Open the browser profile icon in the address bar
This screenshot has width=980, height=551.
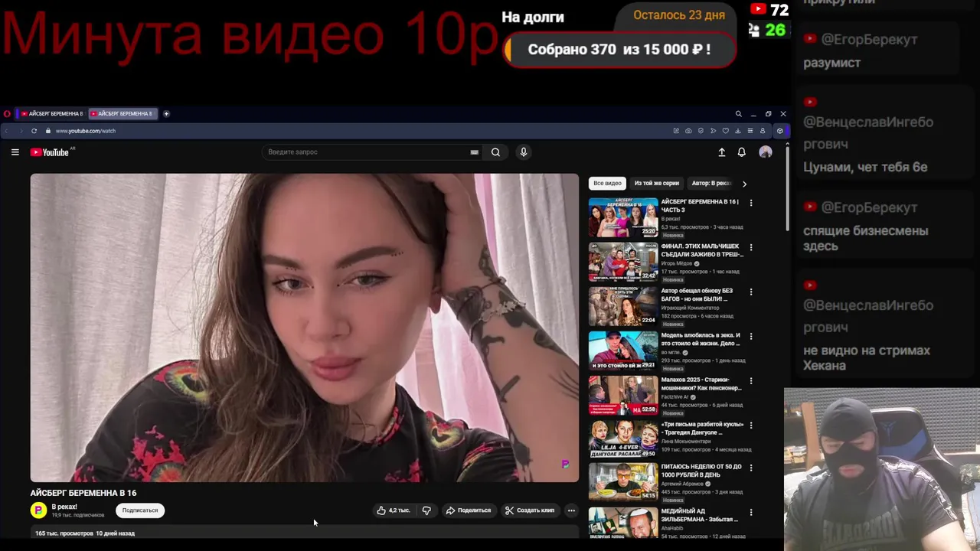[x=763, y=131]
